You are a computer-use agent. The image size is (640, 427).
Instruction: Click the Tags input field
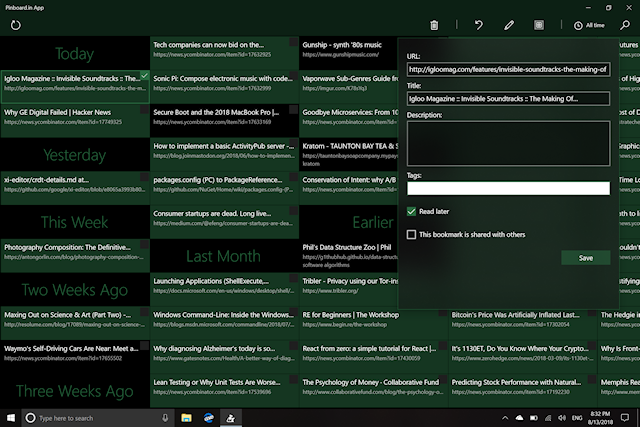click(508, 189)
